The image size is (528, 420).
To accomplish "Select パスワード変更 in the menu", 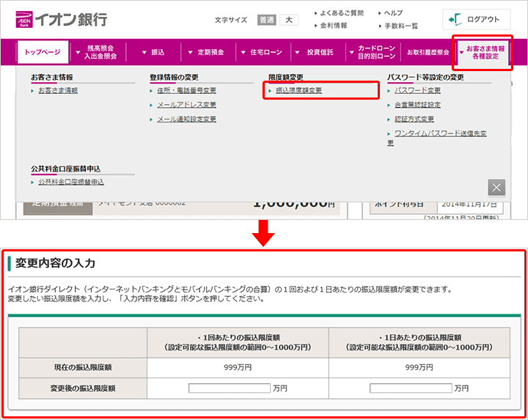I will click(x=417, y=91).
